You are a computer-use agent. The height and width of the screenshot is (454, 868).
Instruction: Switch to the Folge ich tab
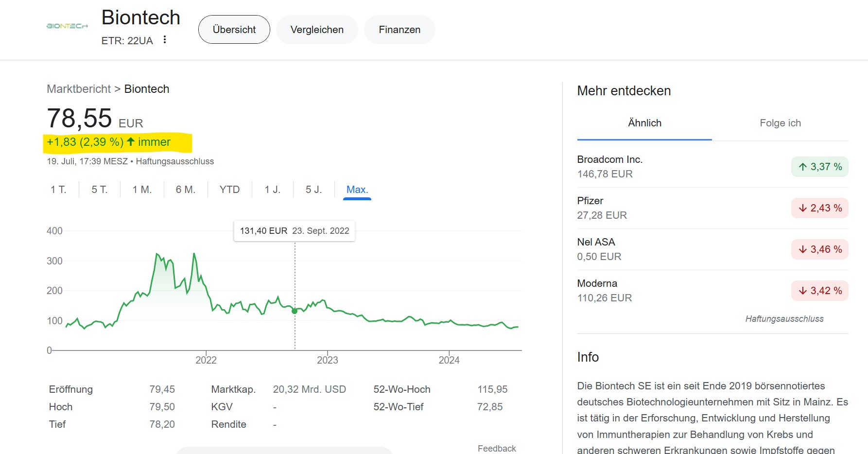click(780, 123)
